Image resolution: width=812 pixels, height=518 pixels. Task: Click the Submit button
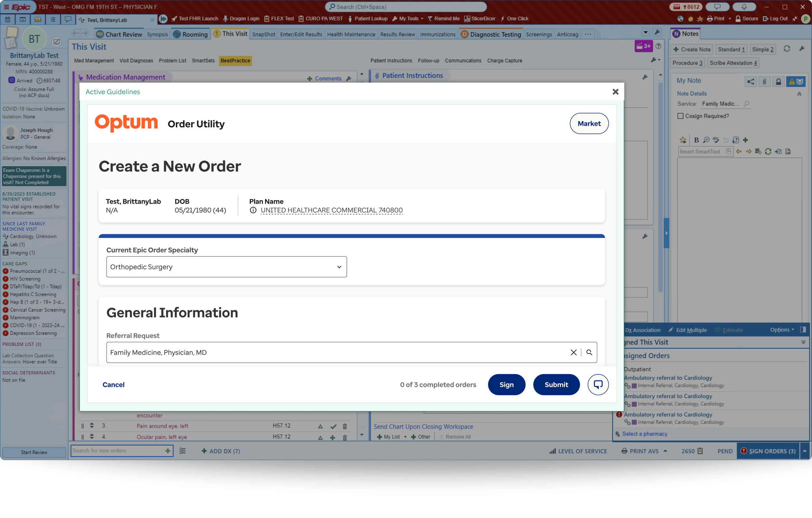[556, 385]
